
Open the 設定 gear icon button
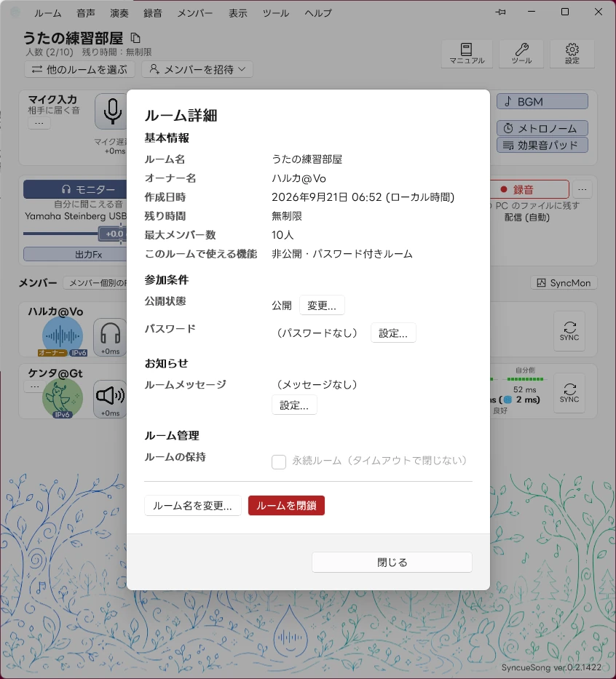[572, 54]
